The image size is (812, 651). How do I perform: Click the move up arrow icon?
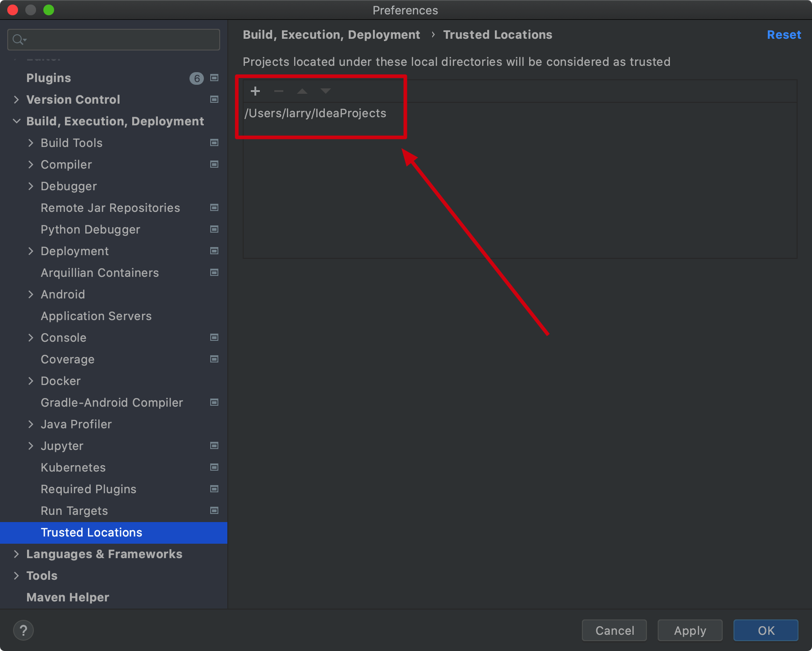[302, 91]
